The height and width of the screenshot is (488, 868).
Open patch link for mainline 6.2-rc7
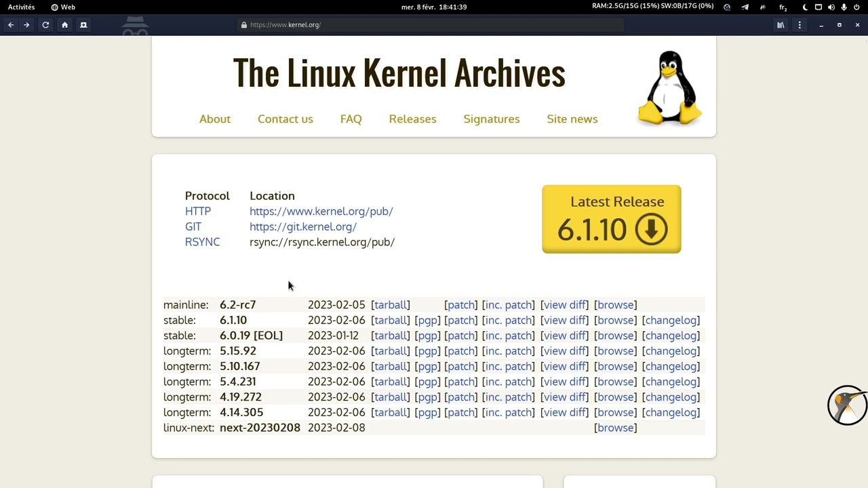coord(461,305)
